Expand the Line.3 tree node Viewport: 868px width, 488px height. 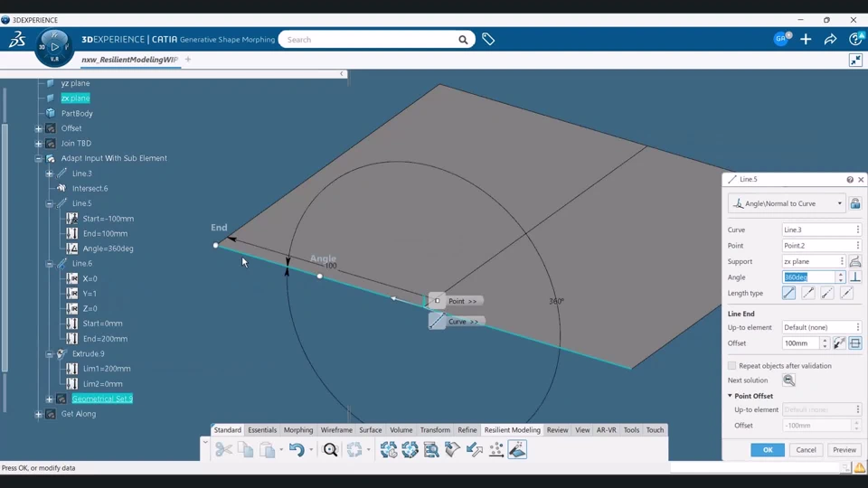pos(49,174)
